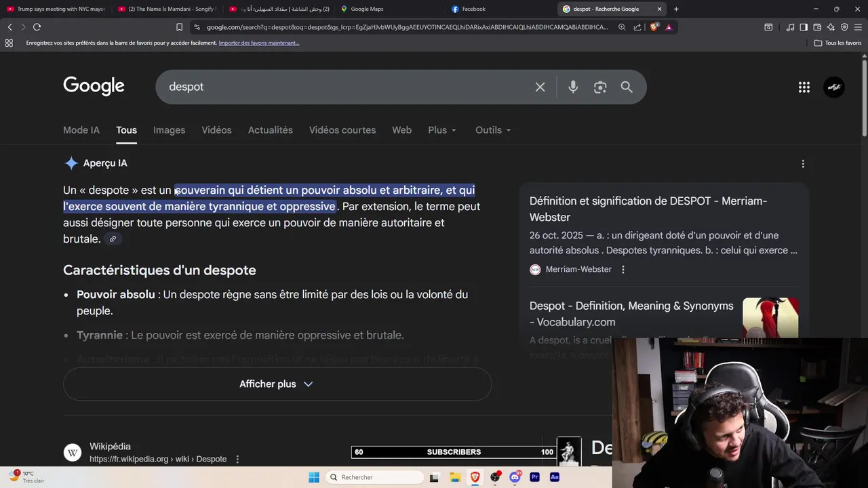Select the 'Vidéos' search tab
This screenshot has height=488, width=868.
point(216,130)
